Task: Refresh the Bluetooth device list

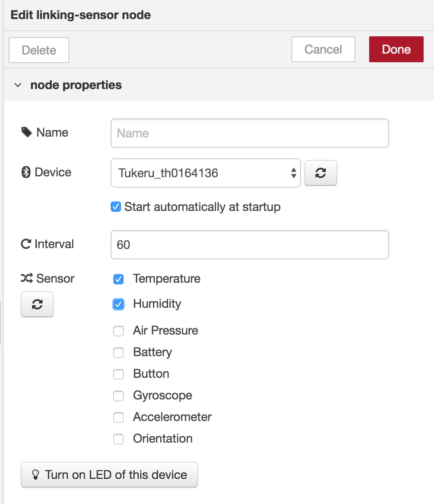Action: 320,173
